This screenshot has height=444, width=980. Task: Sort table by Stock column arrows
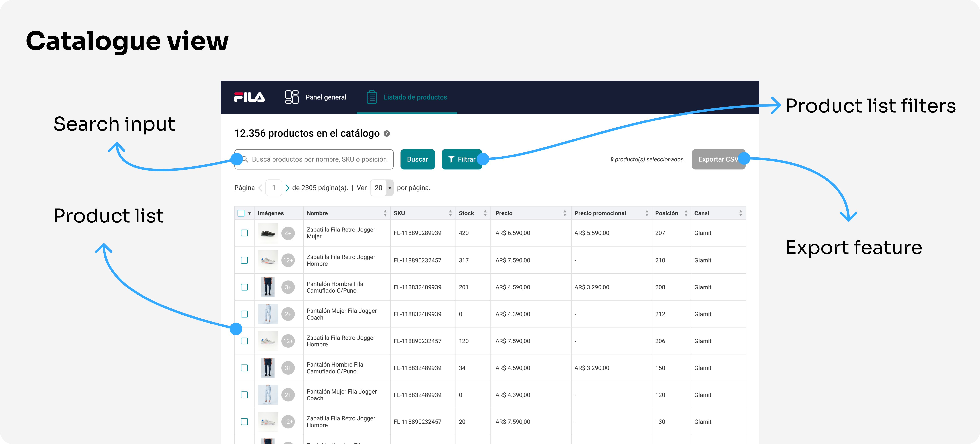485,213
